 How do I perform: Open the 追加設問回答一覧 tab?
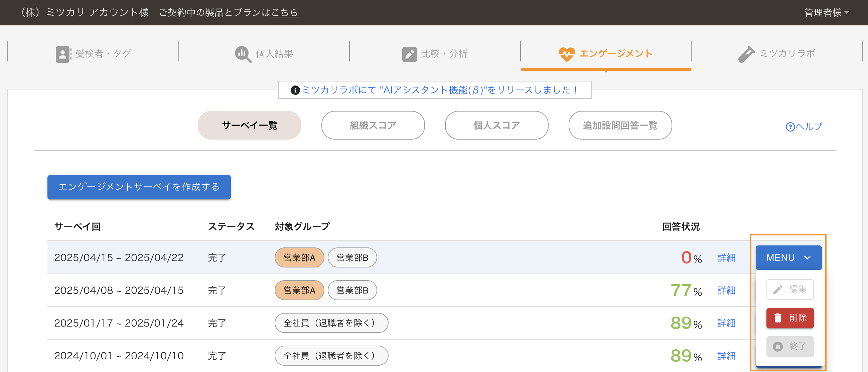coord(620,125)
